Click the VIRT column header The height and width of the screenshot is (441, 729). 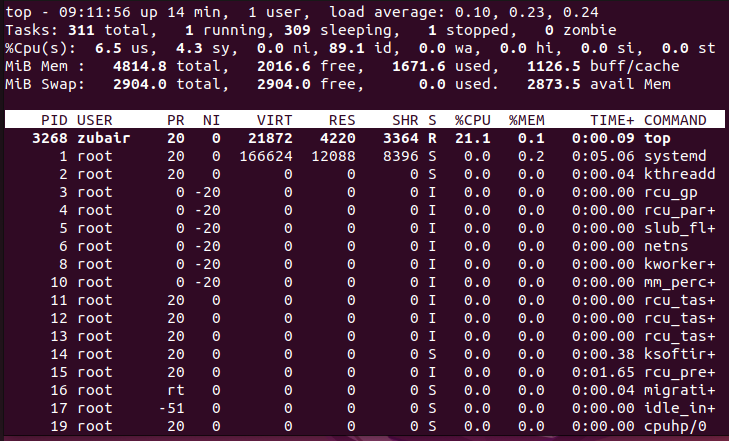coord(275,120)
